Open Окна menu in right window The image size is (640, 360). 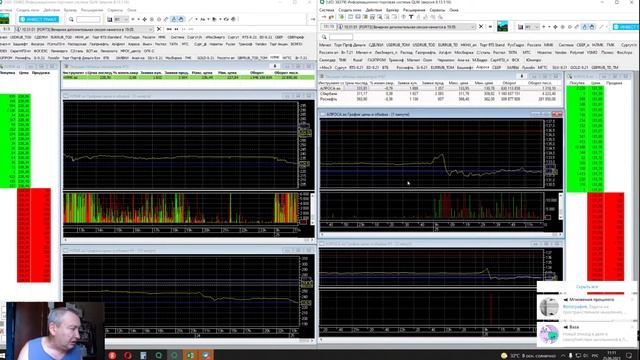[x=454, y=10]
